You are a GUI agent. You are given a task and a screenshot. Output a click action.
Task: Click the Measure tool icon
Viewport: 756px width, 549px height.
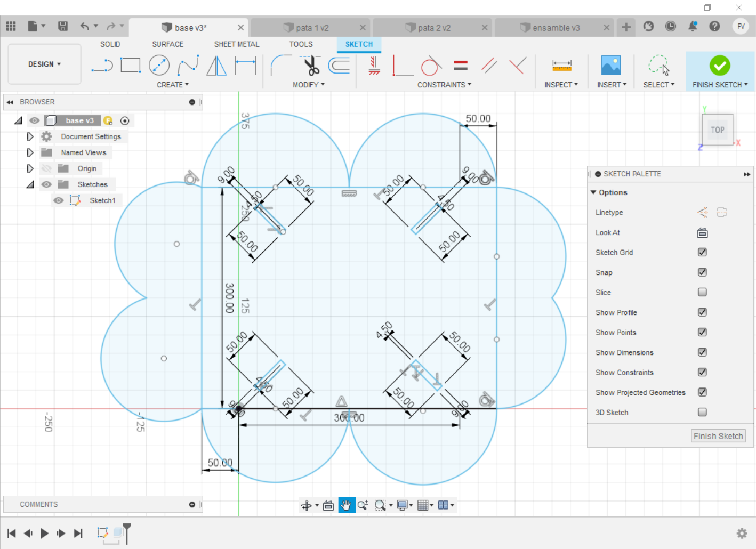tap(562, 66)
